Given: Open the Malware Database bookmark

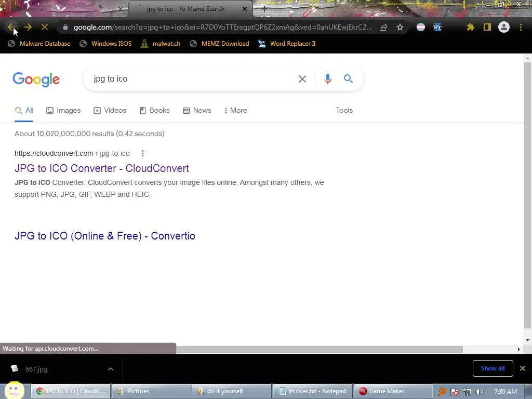Looking at the screenshot, I should [x=39, y=44].
